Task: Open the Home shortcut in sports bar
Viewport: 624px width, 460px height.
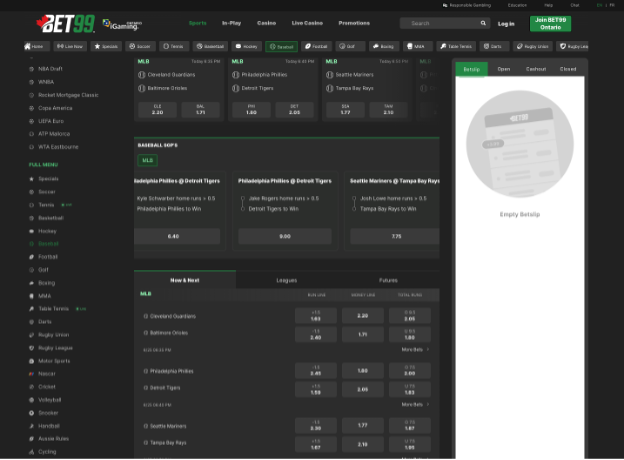Action: [35, 46]
